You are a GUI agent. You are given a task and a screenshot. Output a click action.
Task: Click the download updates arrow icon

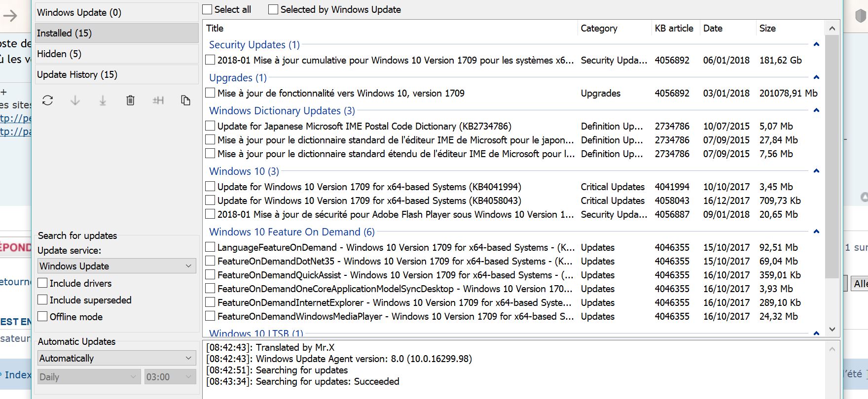[75, 100]
